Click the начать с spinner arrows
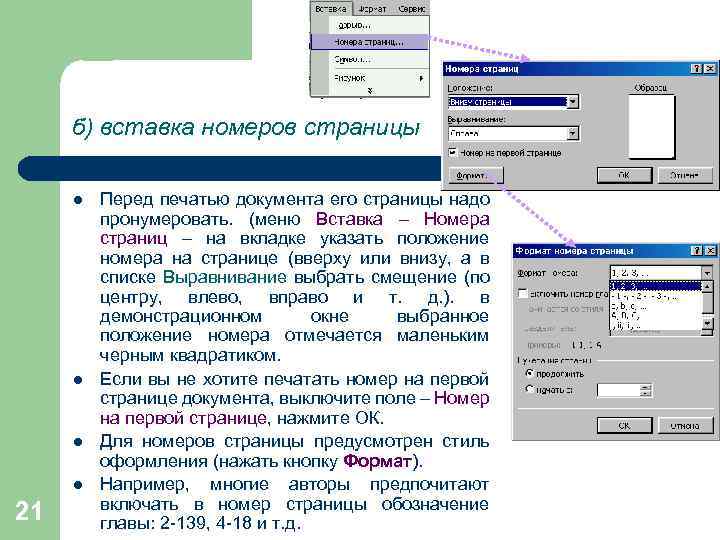 click(647, 390)
